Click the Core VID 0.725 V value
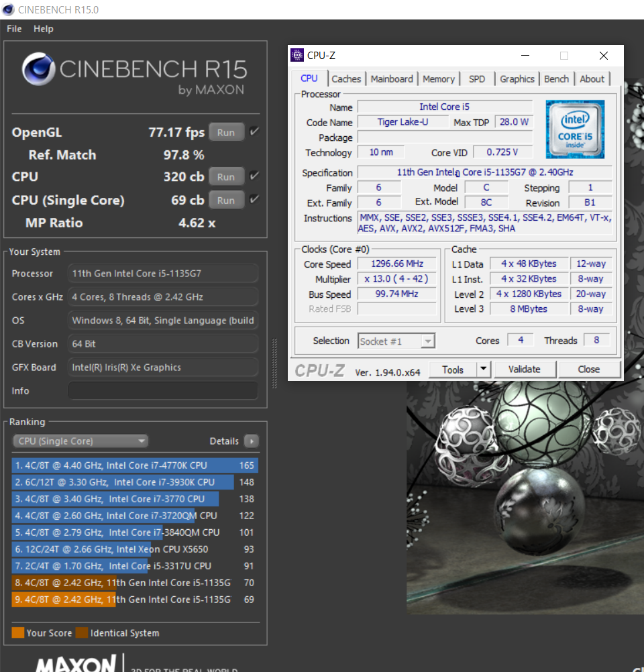The image size is (644, 672). point(502,152)
